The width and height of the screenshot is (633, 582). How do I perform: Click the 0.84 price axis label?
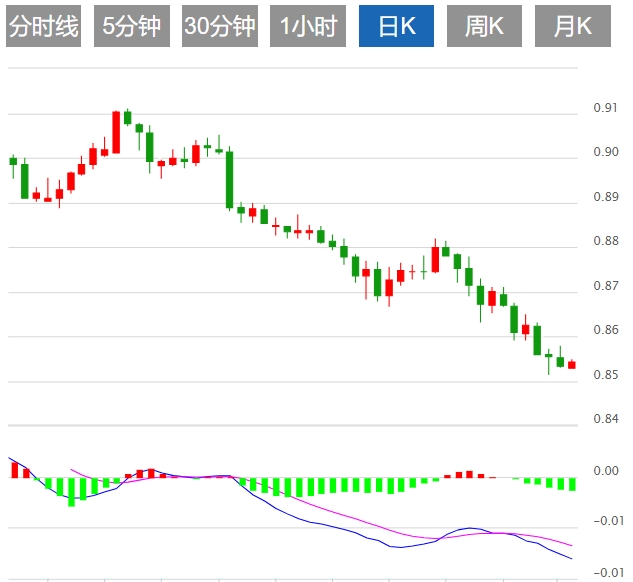click(606, 419)
